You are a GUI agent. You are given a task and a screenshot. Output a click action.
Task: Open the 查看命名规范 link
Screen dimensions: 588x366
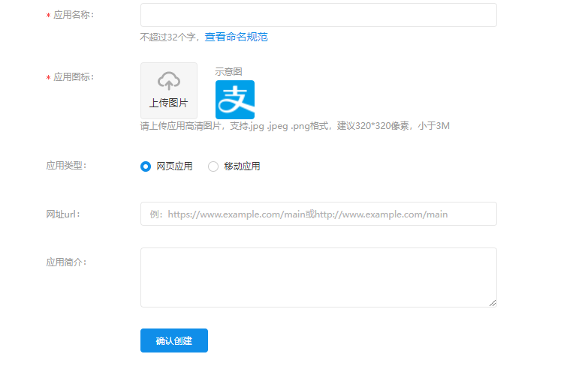237,37
